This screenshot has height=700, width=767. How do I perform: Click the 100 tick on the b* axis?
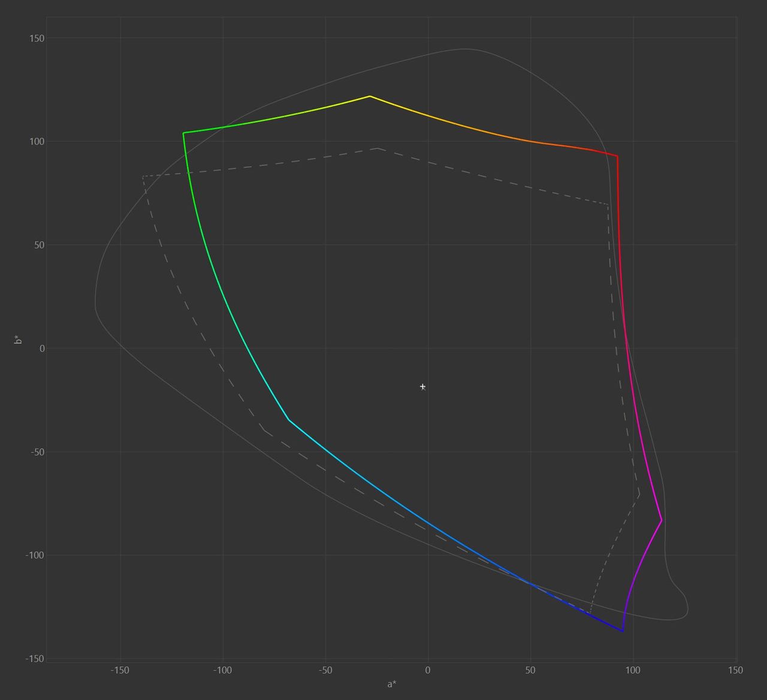[x=36, y=141]
